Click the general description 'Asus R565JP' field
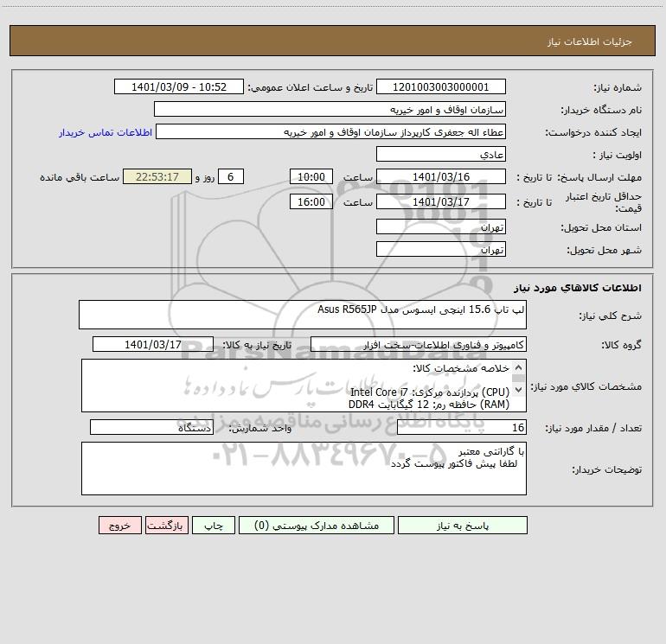This screenshot has width=666, height=644. click(303, 315)
